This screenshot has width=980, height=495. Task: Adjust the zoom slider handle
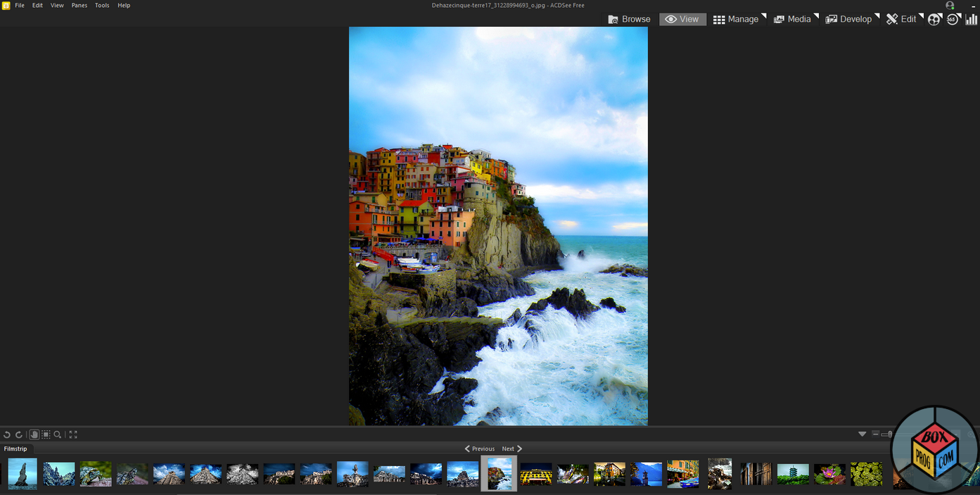[890, 434]
